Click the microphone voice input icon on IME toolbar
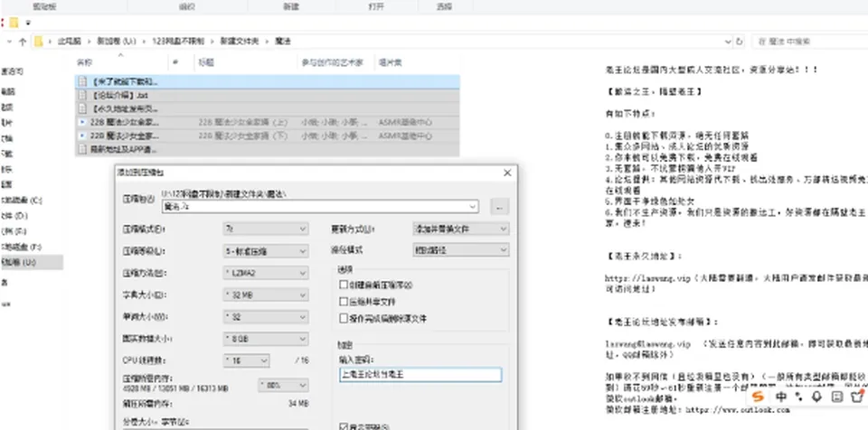Screen dimensions: 868x430 pyautogui.click(x=817, y=397)
